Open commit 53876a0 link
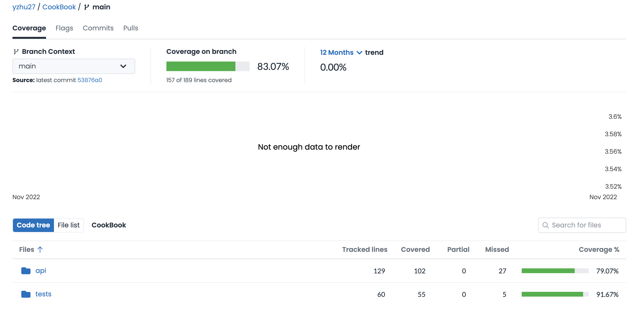This screenshot has height=316, width=644. pos(89,80)
